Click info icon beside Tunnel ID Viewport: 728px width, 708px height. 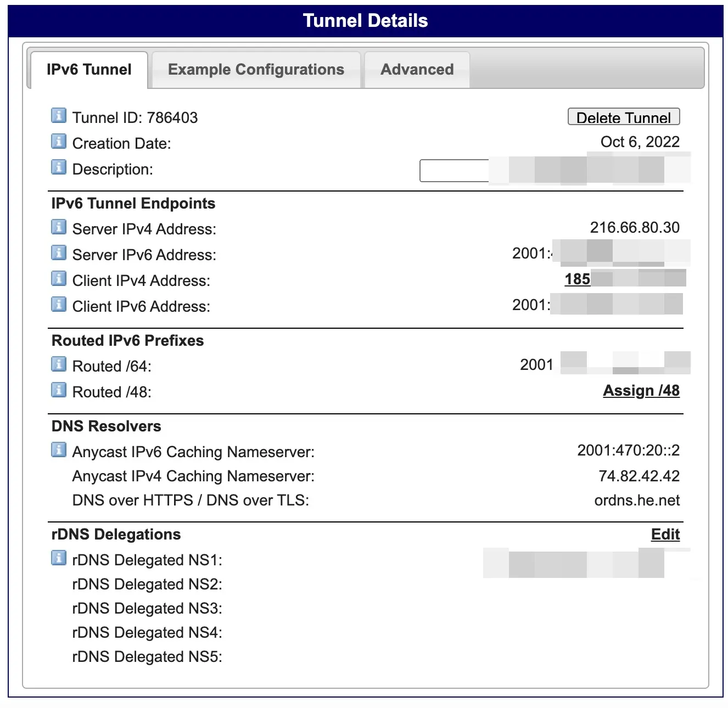coord(59,116)
